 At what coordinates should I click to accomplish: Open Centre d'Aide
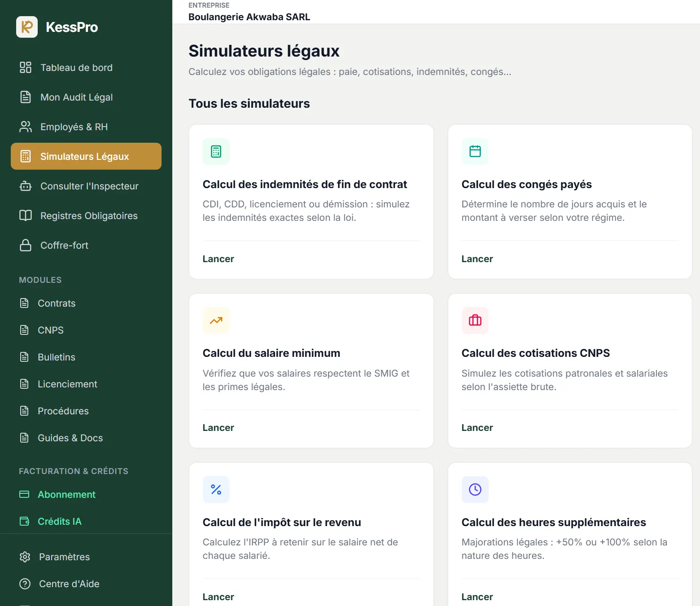[x=86, y=584]
